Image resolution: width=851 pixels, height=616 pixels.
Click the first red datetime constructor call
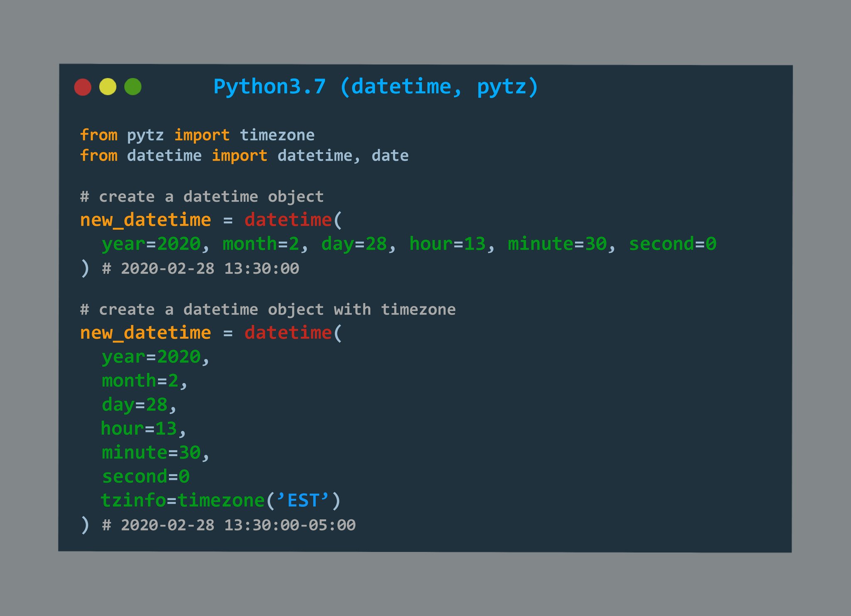(x=288, y=220)
